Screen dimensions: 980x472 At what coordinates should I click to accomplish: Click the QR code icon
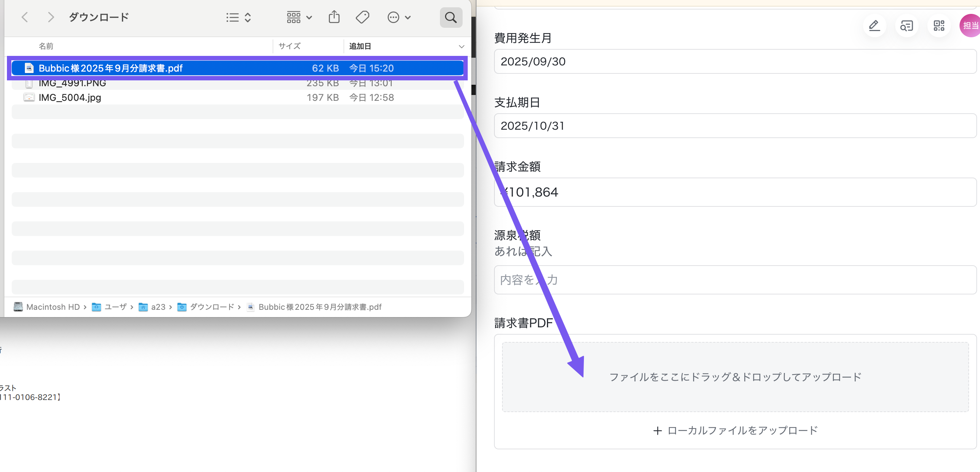[x=939, y=26]
